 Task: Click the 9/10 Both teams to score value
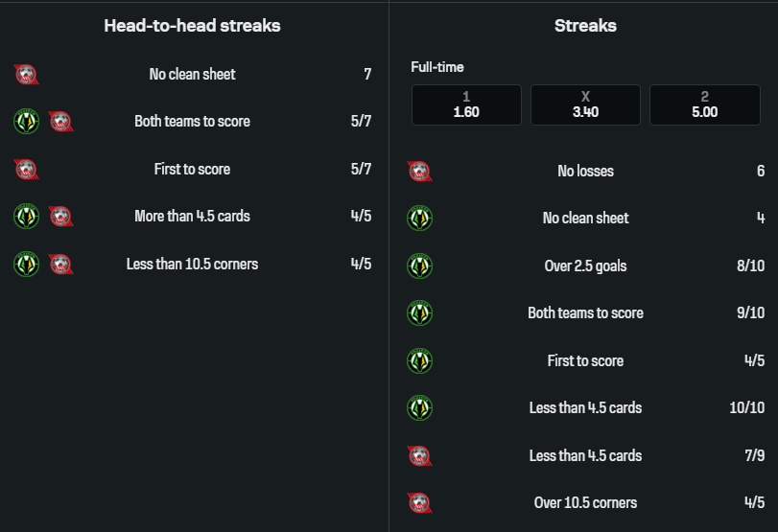coord(750,312)
